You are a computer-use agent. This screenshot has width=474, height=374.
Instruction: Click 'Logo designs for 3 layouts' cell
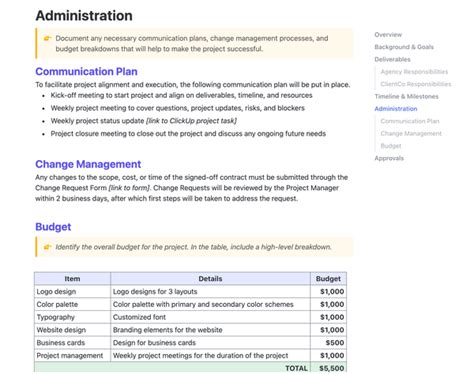click(x=210, y=292)
